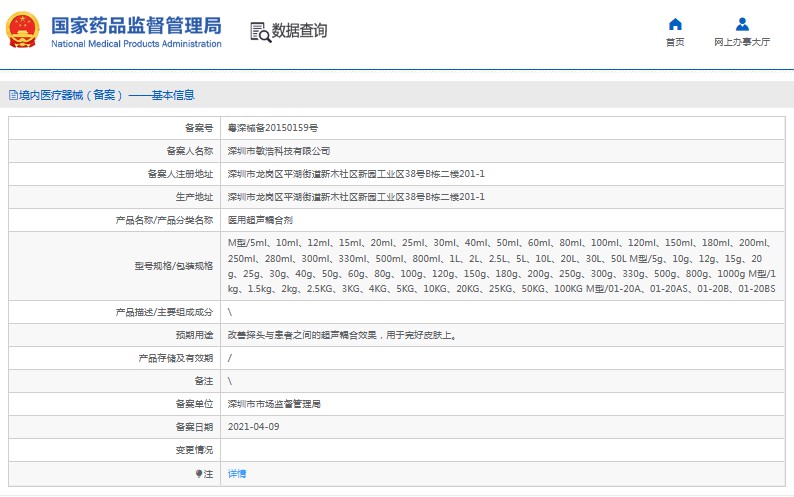Select the 产品描述/主要组成成分 label
Image resolution: width=794 pixels, height=497 pixels.
pos(164,312)
